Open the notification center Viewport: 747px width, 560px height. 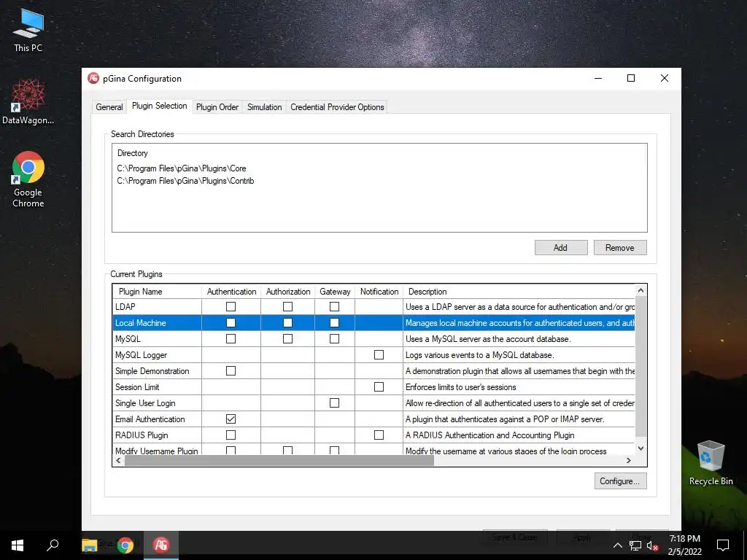[723, 545]
